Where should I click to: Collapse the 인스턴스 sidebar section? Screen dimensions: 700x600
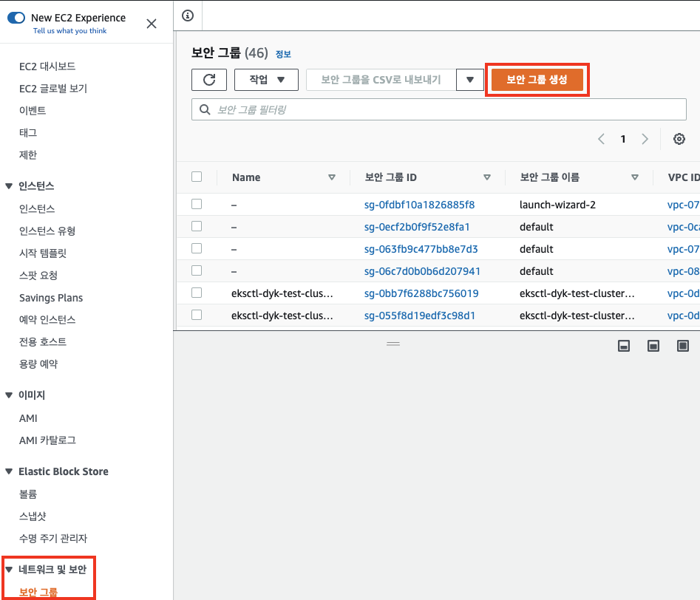9,186
